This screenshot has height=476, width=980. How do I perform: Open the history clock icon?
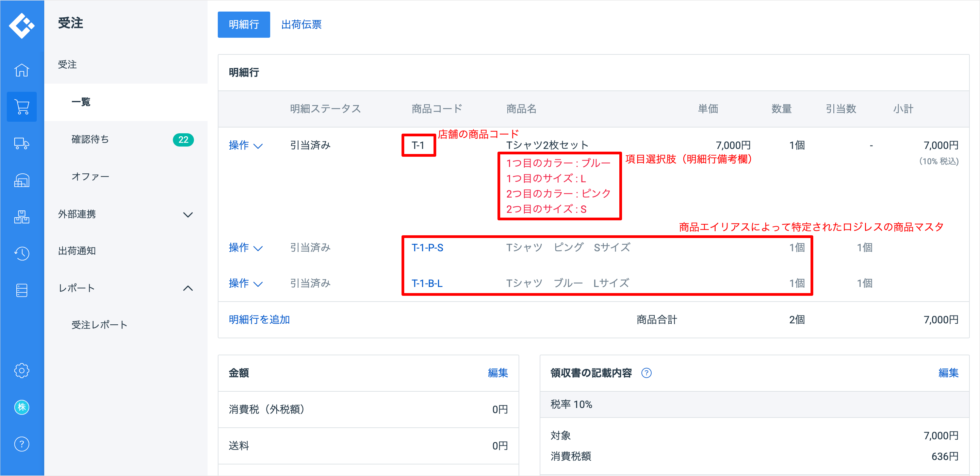click(22, 254)
